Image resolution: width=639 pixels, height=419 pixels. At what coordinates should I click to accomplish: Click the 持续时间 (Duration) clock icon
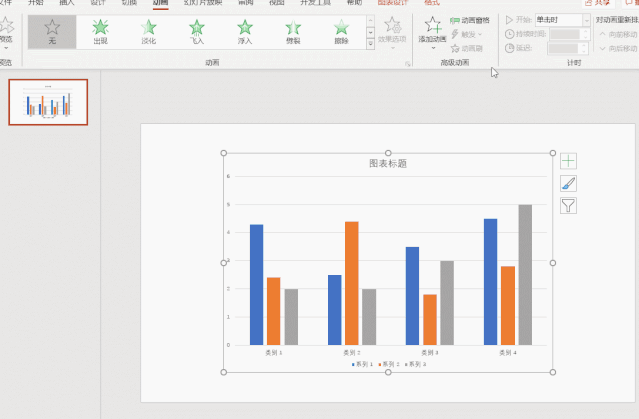(x=509, y=34)
